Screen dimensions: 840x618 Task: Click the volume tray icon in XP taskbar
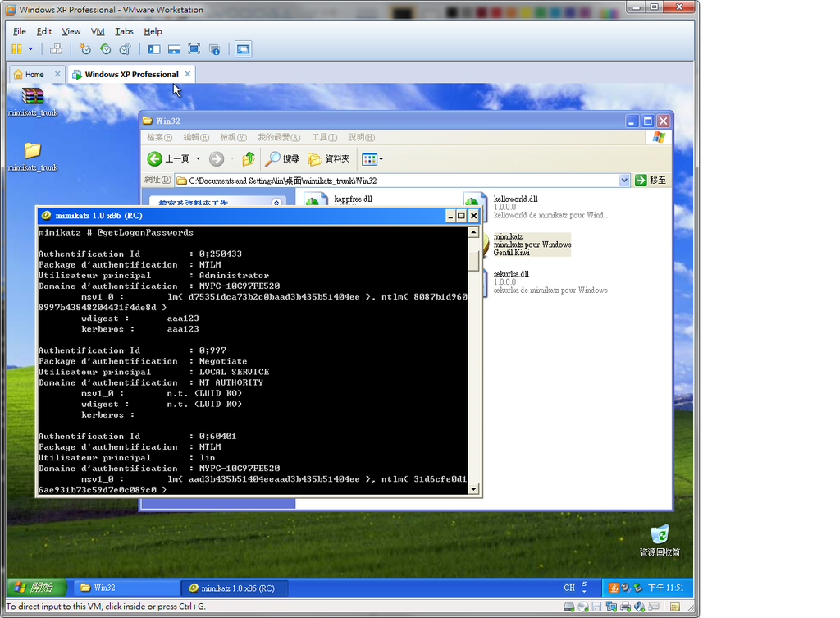625,588
